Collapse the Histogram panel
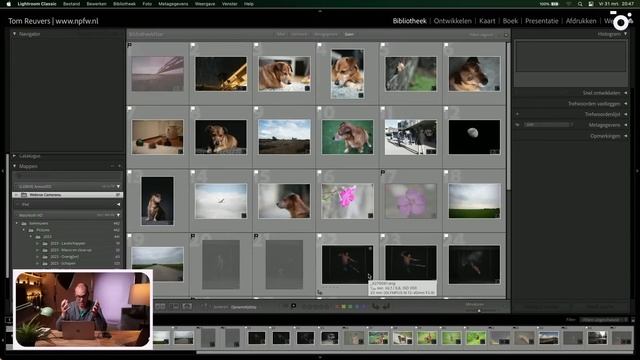The height and width of the screenshot is (360, 640). point(625,34)
